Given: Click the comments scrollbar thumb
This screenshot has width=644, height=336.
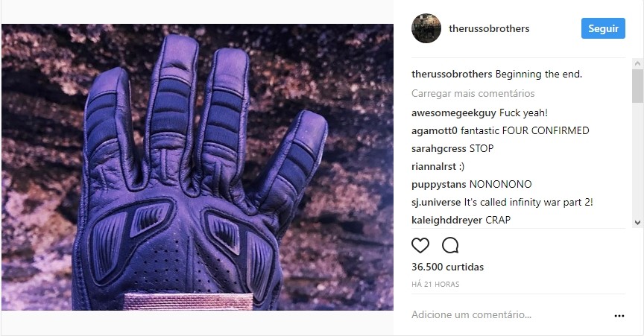Looking at the screenshot, I should (x=637, y=86).
